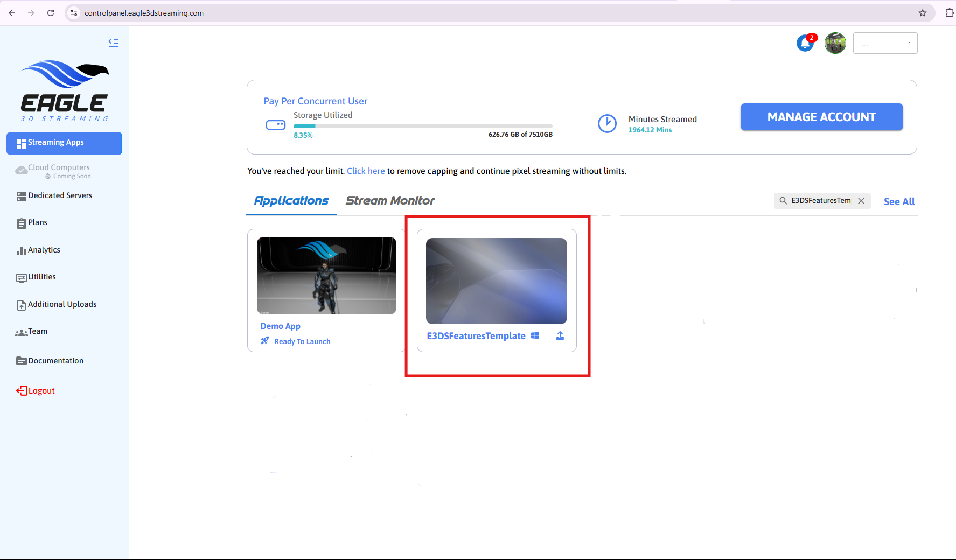Click Ready To Launch on Demo App

(x=302, y=341)
